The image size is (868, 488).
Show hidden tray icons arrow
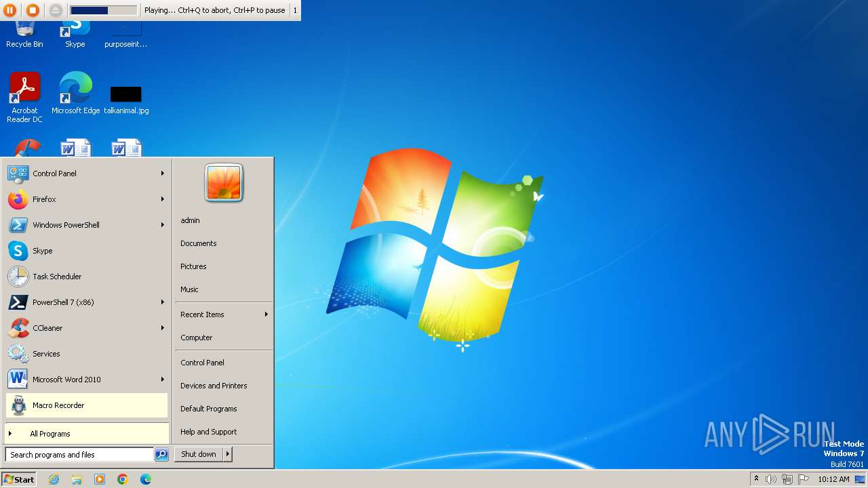click(x=756, y=479)
